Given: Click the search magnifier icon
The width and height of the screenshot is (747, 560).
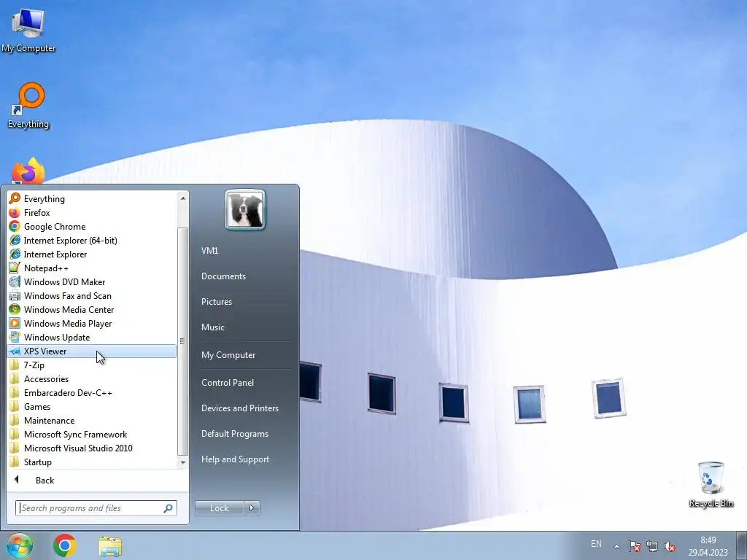Looking at the screenshot, I should pyautogui.click(x=169, y=508).
